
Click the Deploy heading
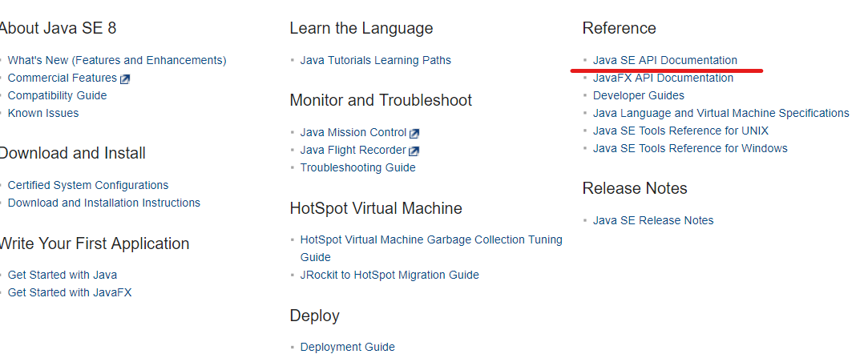point(314,316)
